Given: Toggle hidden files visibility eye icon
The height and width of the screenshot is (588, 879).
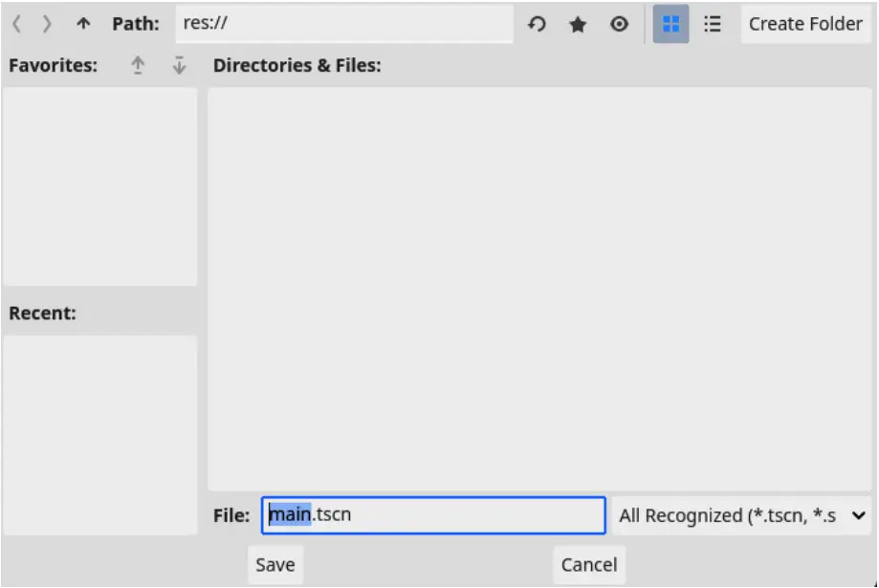Looking at the screenshot, I should pos(619,25).
